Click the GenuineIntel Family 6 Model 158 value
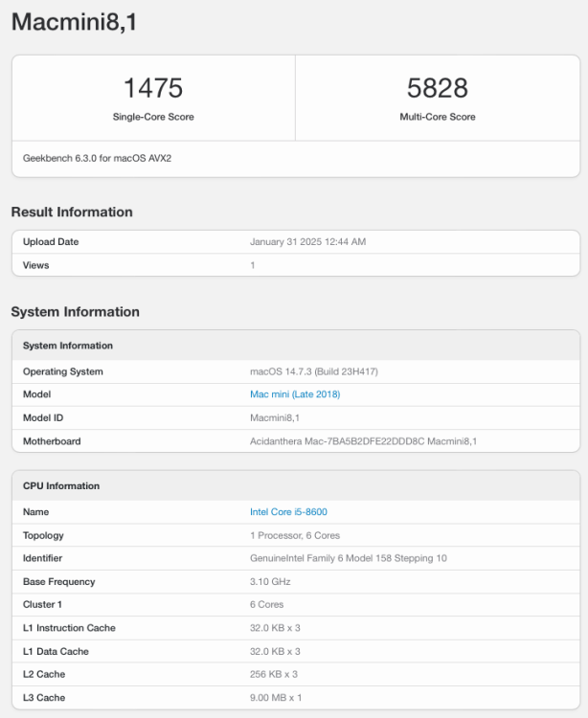 (349, 558)
